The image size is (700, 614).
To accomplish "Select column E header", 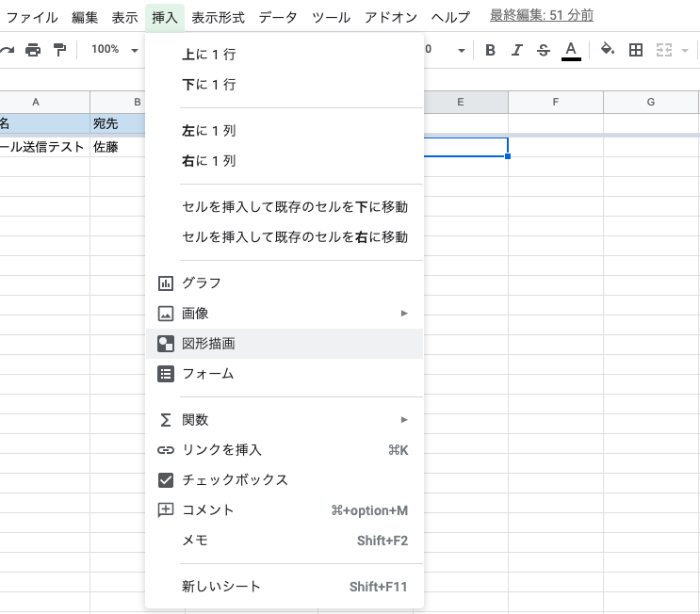I will coord(465,103).
